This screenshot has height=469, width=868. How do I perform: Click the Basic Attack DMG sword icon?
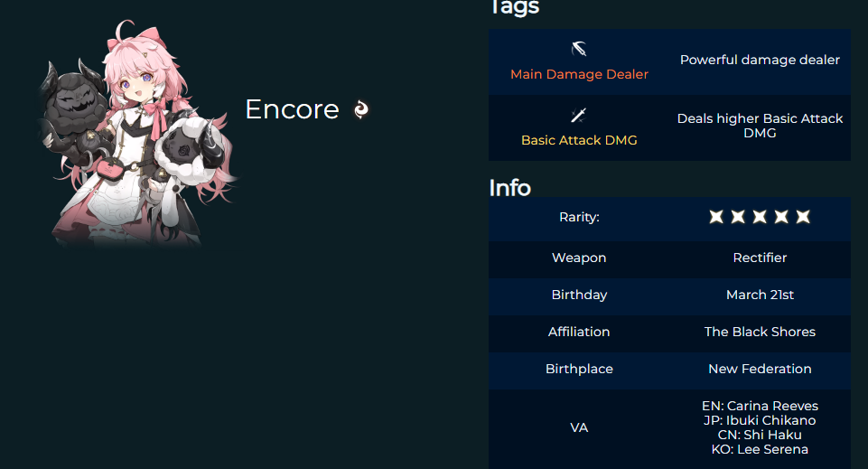click(x=579, y=115)
